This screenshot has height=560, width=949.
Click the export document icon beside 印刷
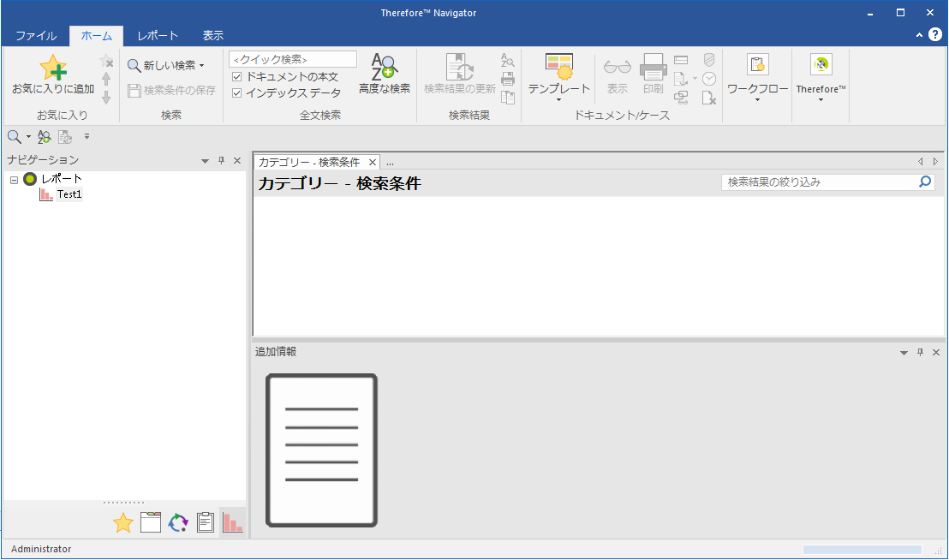680,79
